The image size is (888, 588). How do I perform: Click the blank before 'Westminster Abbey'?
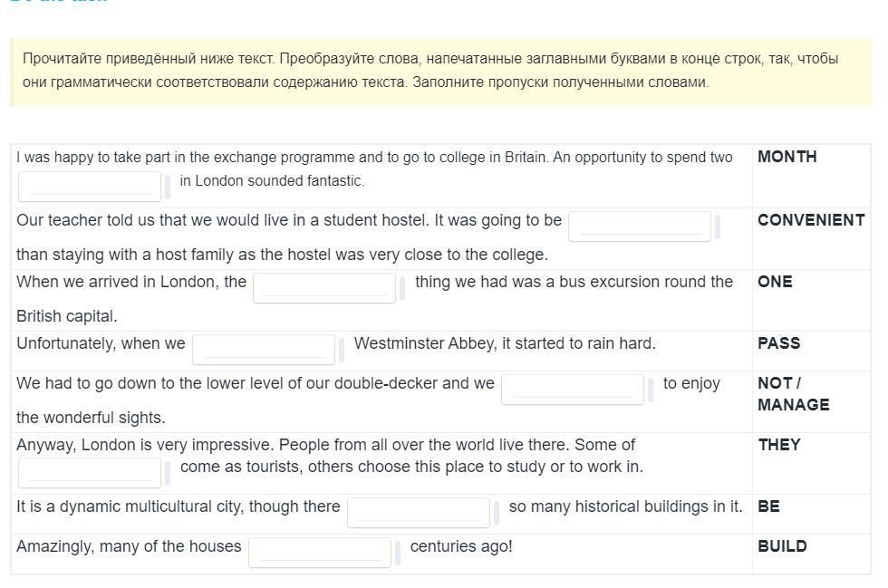click(264, 349)
